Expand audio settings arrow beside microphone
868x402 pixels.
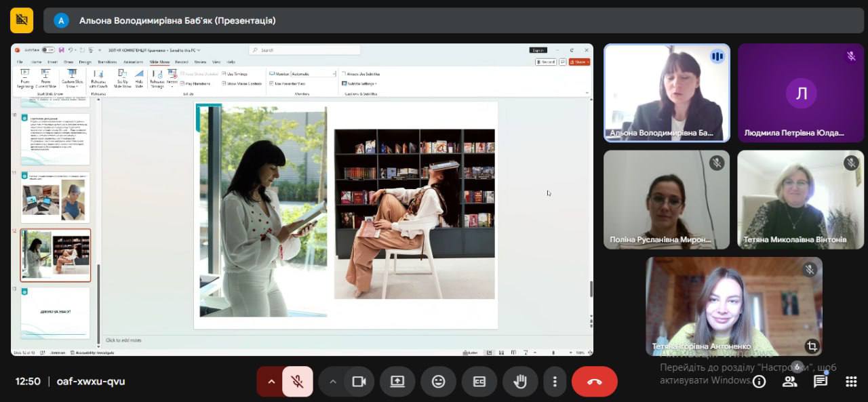click(x=271, y=382)
